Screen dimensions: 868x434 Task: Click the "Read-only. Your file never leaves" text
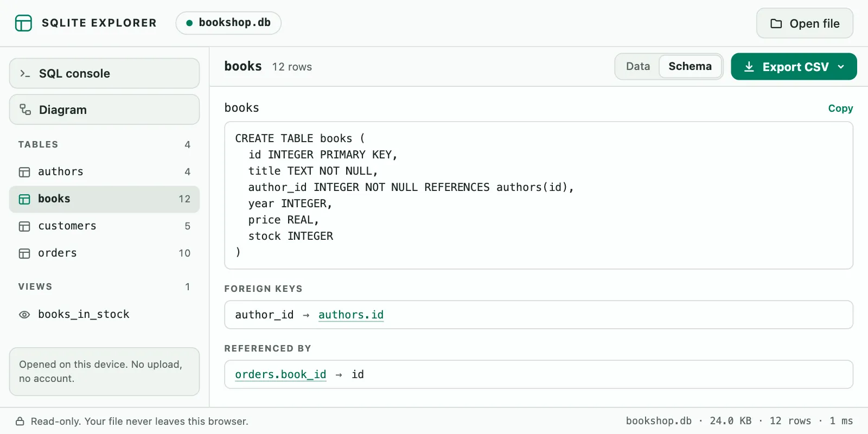139,421
